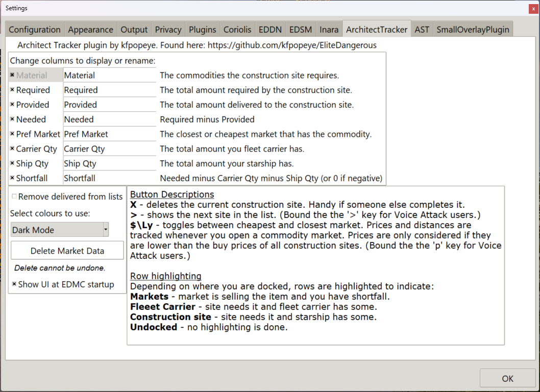Viewport: 540px width, 392px height.
Task: Click the Ship Qty rename field
Action: pos(110,163)
